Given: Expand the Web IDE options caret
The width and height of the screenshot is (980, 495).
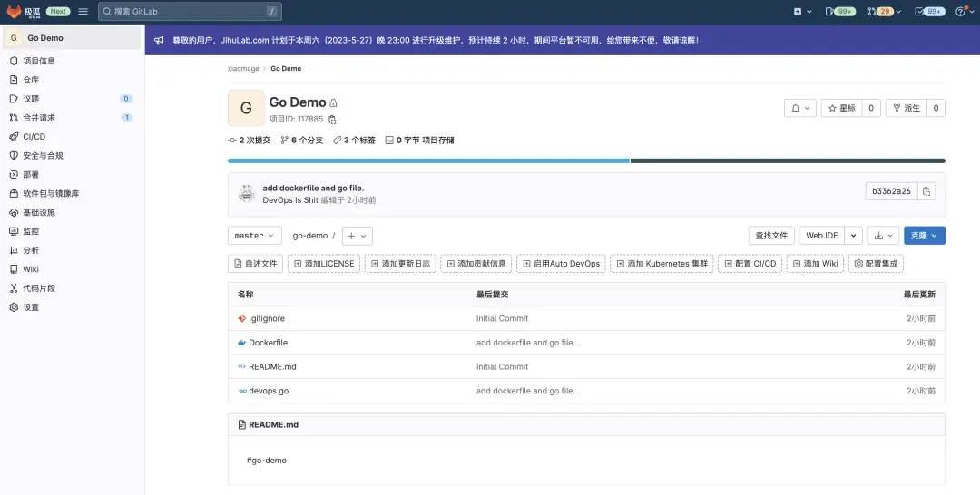Looking at the screenshot, I should tap(854, 236).
